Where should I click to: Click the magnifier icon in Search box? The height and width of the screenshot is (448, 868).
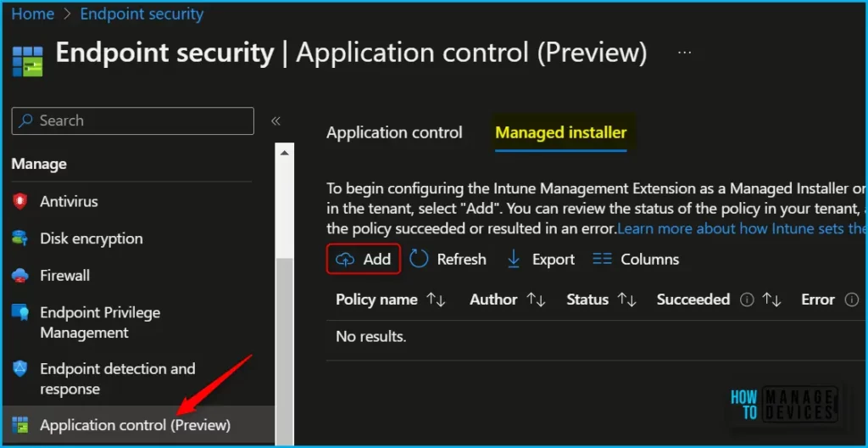25,120
